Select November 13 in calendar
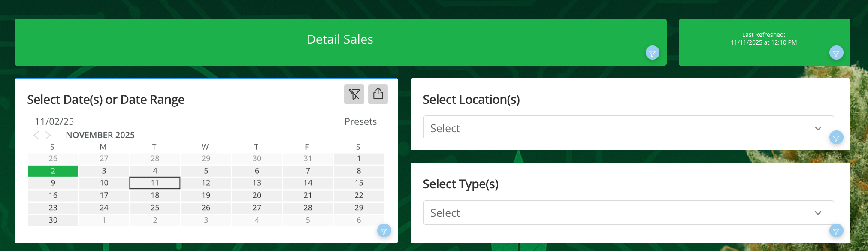The height and width of the screenshot is (251, 868). click(257, 183)
